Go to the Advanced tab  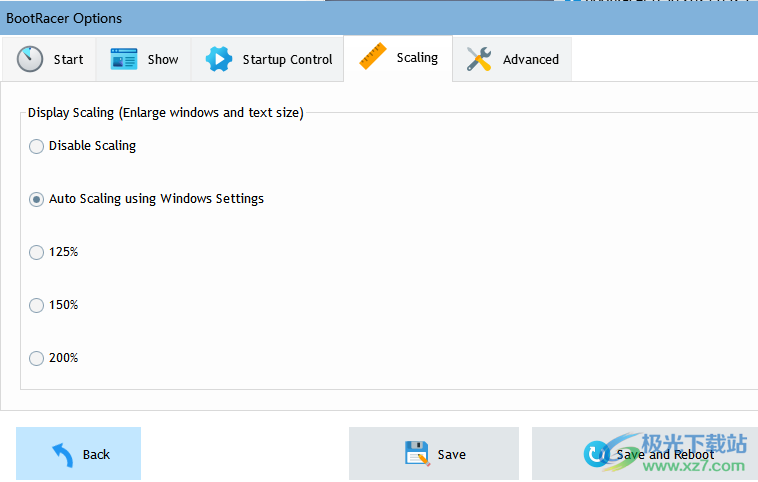click(512, 59)
